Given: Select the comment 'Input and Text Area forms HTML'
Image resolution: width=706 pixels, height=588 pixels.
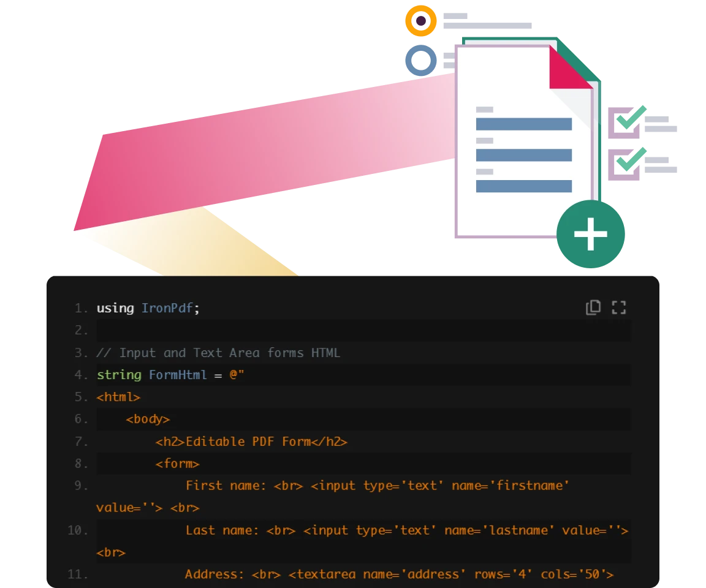Looking at the screenshot, I should (x=218, y=353).
